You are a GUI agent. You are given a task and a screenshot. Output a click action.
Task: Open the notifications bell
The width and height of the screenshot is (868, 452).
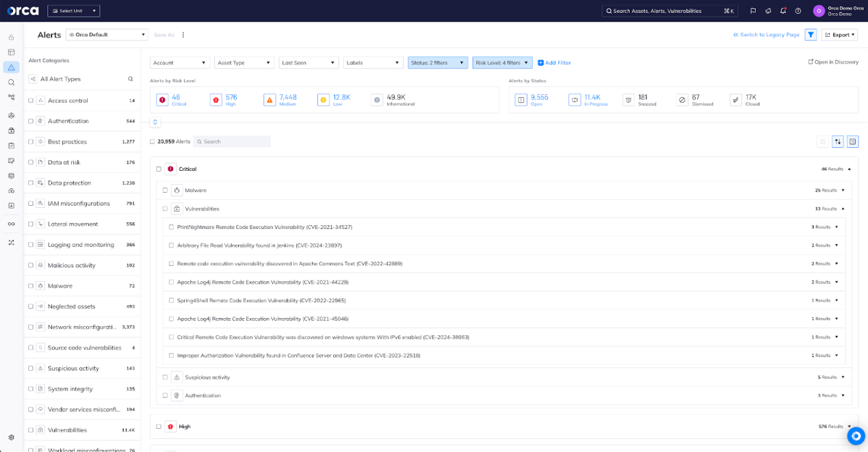pyautogui.click(x=783, y=11)
